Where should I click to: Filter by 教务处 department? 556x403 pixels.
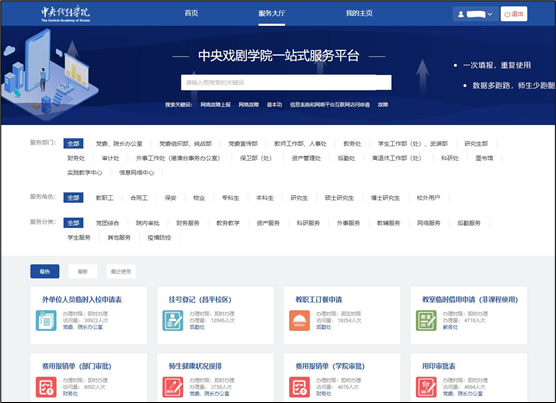tap(352, 144)
